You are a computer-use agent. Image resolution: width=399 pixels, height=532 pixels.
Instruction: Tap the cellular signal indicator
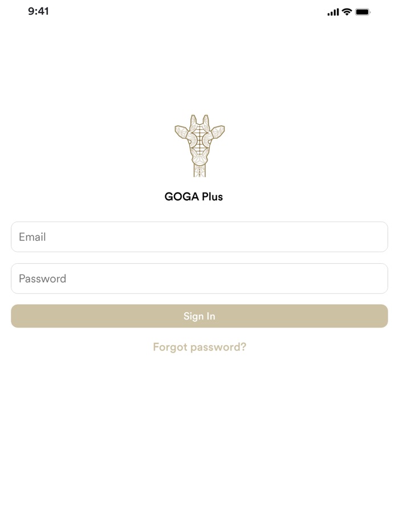[333, 11]
